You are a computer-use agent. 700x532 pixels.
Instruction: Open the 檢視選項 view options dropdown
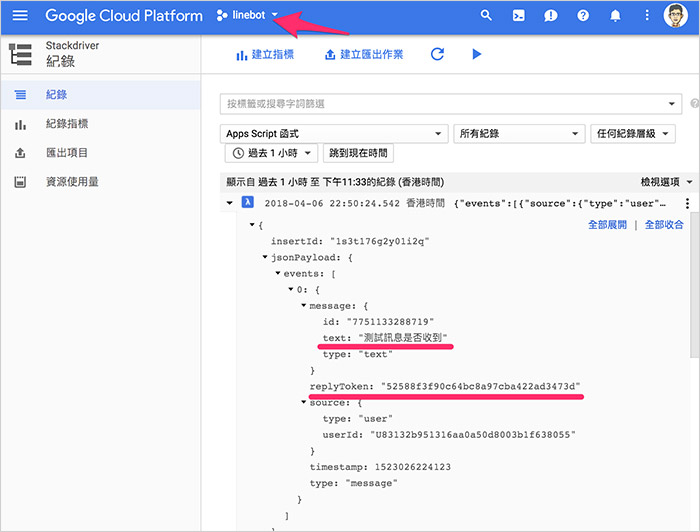tap(666, 182)
